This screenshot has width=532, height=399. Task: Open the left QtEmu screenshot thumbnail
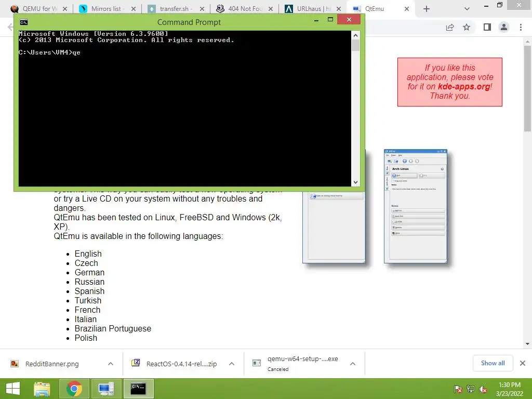[x=334, y=228]
